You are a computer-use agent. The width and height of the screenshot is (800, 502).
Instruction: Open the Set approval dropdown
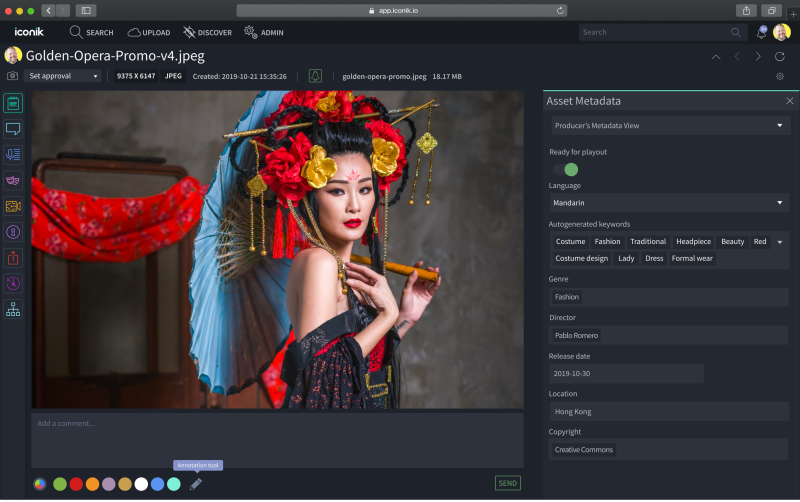point(62,76)
